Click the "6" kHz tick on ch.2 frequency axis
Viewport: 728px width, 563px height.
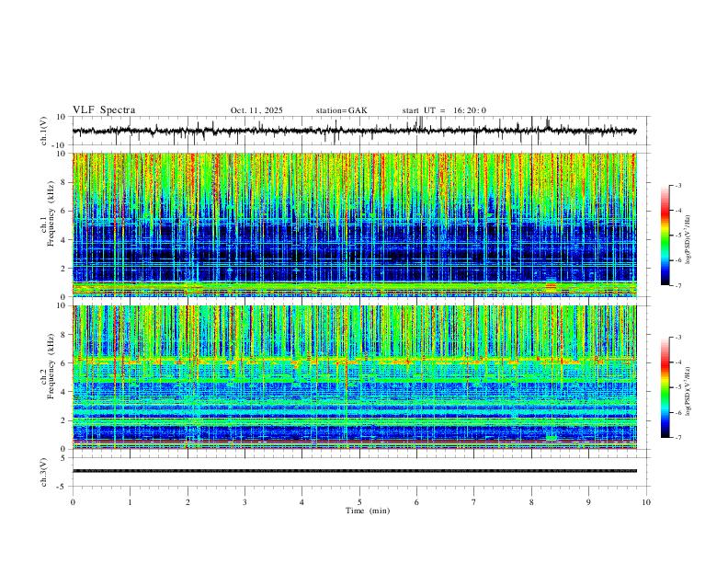click(x=65, y=363)
